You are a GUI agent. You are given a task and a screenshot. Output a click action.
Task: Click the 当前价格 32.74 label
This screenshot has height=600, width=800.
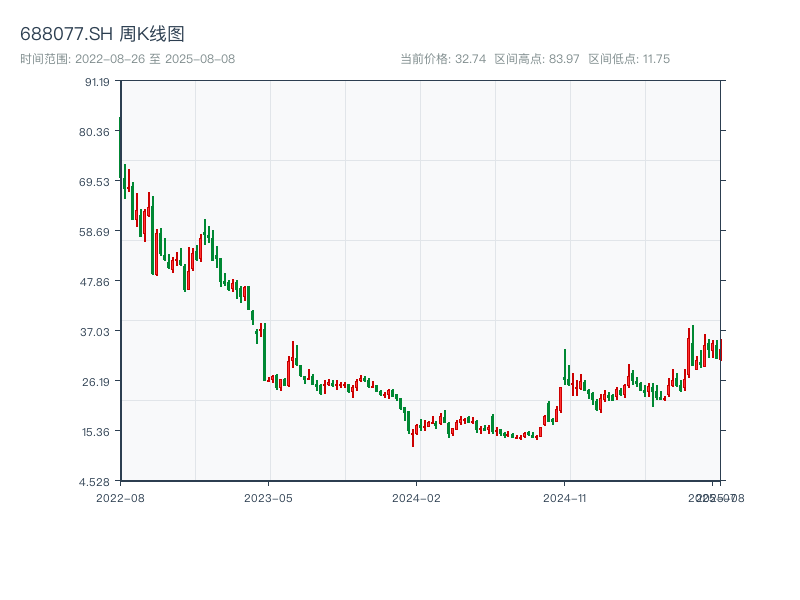click(443, 59)
